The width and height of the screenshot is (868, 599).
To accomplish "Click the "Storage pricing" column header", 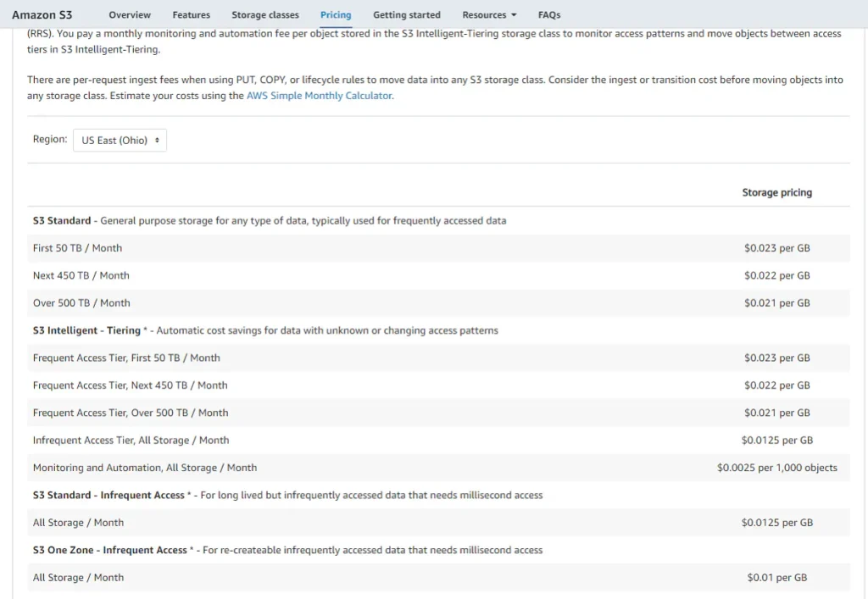I will (x=776, y=192).
